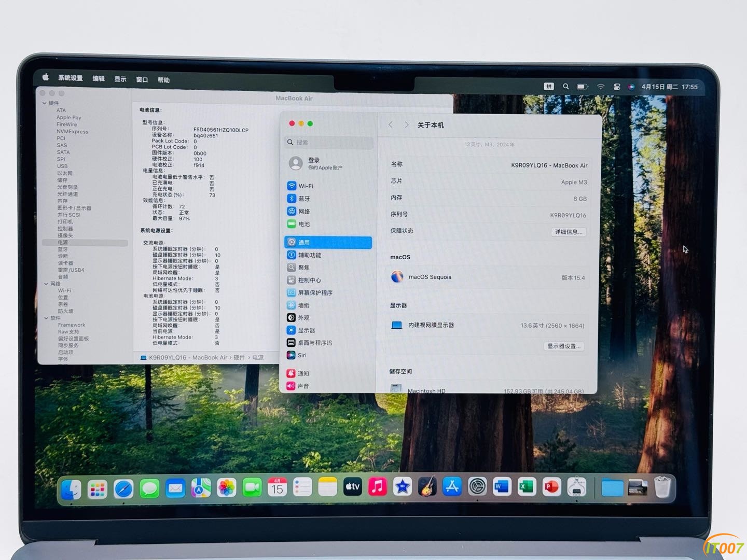This screenshot has width=747, height=560.
Task: Open Trash from the Dock
Action: pyautogui.click(x=663, y=487)
